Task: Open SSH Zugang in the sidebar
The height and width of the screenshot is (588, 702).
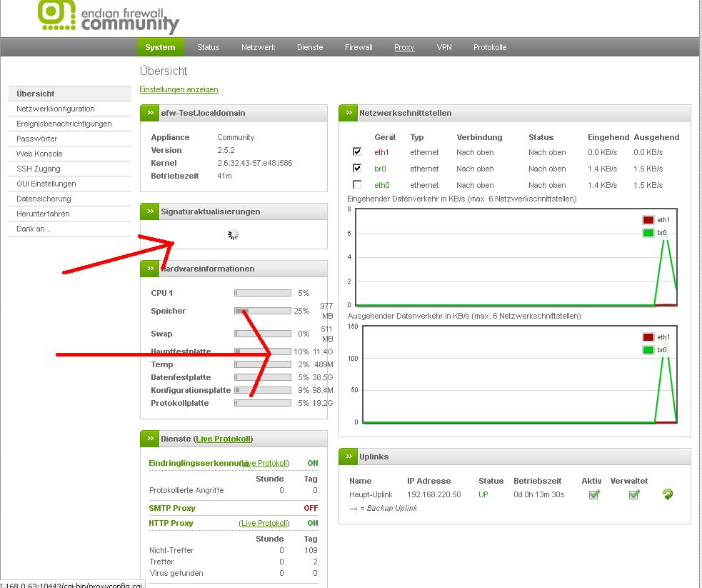Action: click(x=70, y=169)
